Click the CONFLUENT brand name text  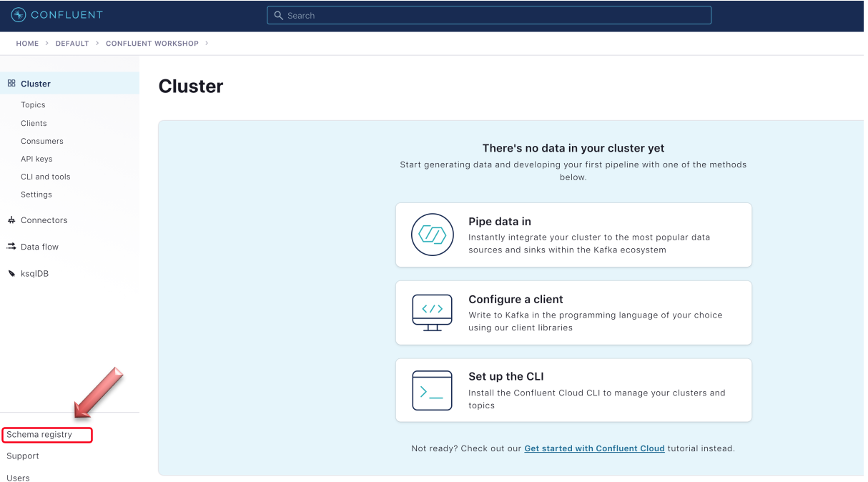click(x=67, y=15)
